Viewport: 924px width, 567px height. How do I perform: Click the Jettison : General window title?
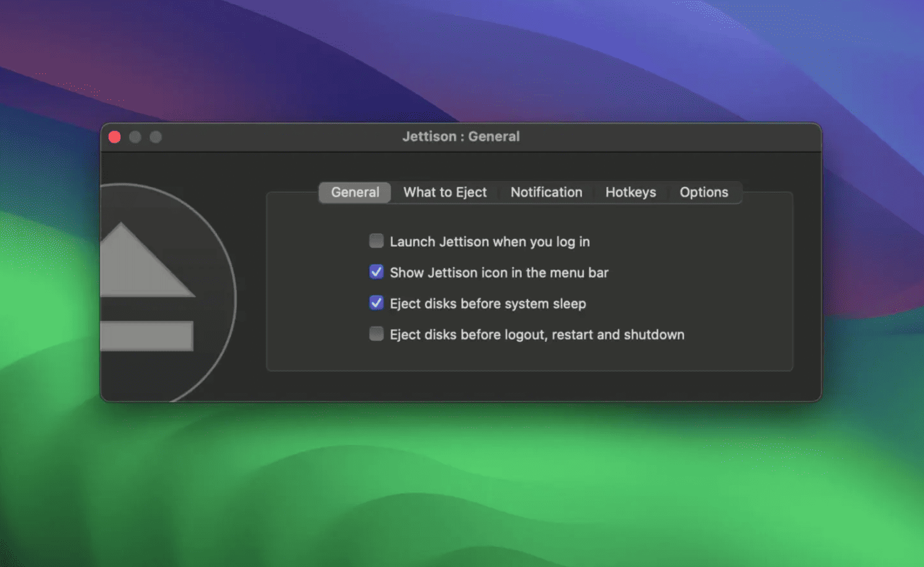click(461, 136)
